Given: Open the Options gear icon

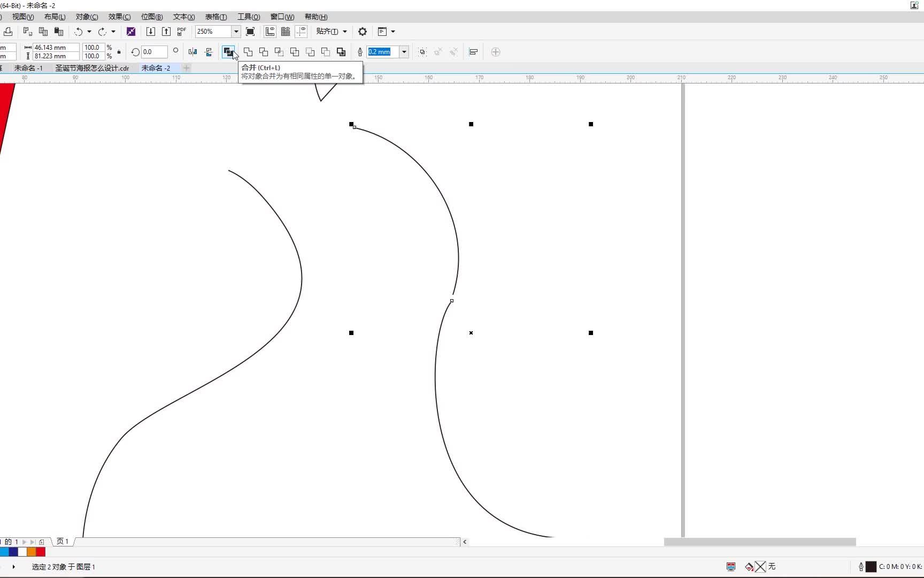Looking at the screenshot, I should [363, 32].
